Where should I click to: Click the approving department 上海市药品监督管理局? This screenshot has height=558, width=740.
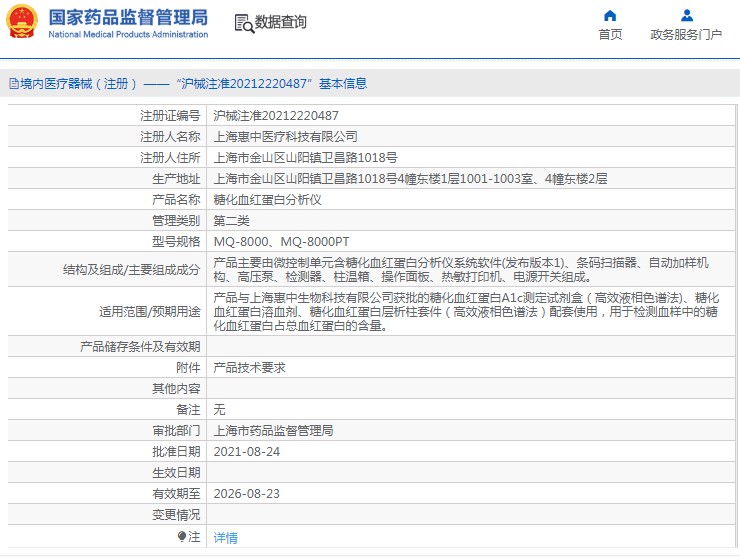pyautogui.click(x=273, y=431)
